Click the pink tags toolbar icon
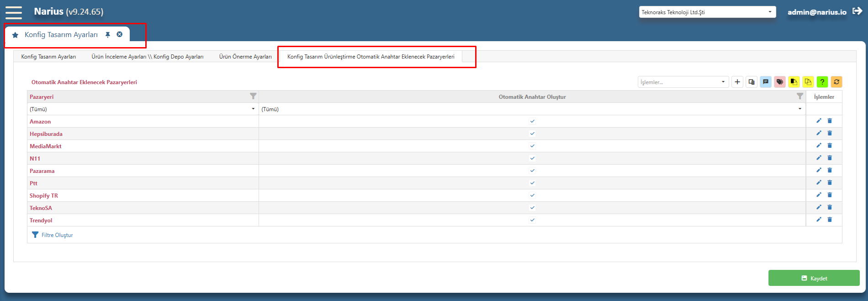Viewport: 868px width, 301px height. click(x=780, y=82)
